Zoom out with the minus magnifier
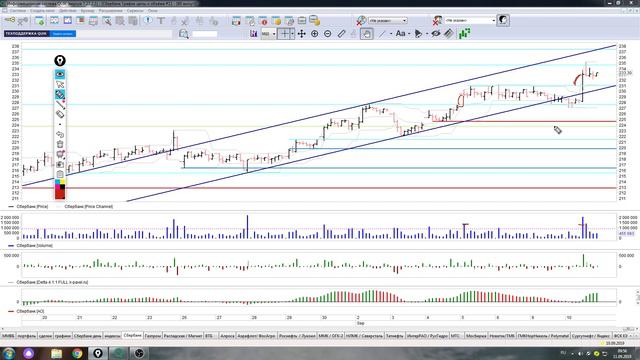640x360 pixels. point(328,34)
